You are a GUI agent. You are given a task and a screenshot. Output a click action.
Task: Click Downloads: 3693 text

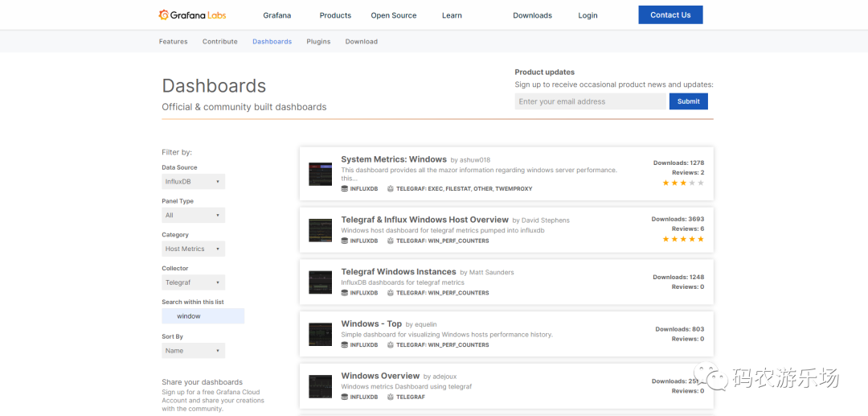click(x=678, y=220)
